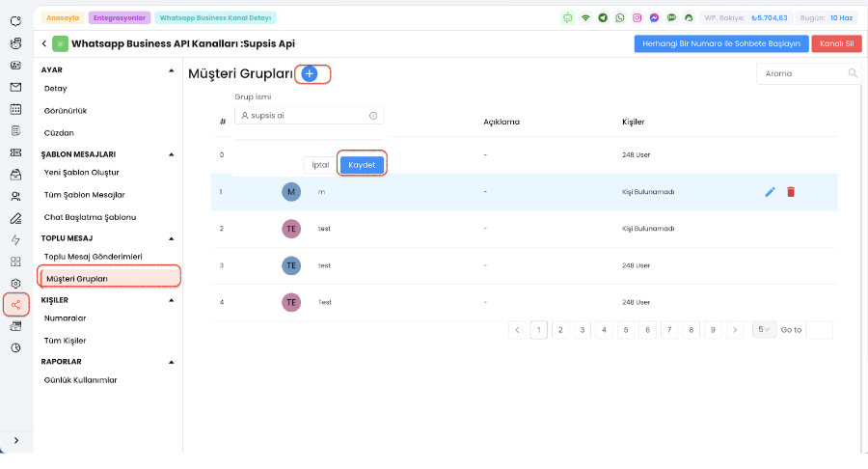The image size is (868, 469).
Task: Open Toplu Mesaj Gönderimleri
Action: point(93,257)
